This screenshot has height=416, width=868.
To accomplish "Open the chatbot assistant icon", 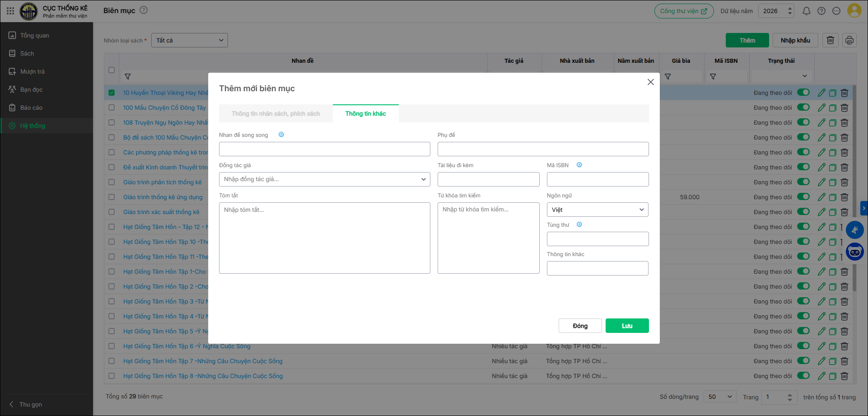I will click(854, 252).
